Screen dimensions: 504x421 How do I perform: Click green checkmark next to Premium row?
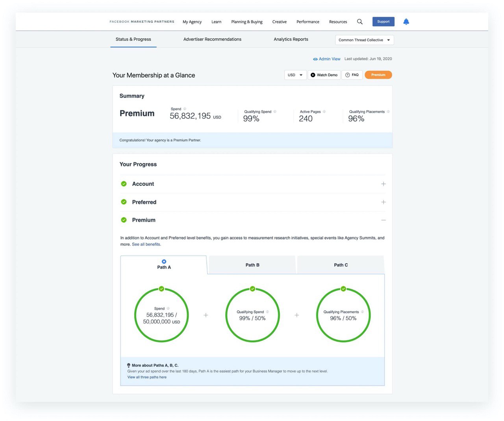124,220
